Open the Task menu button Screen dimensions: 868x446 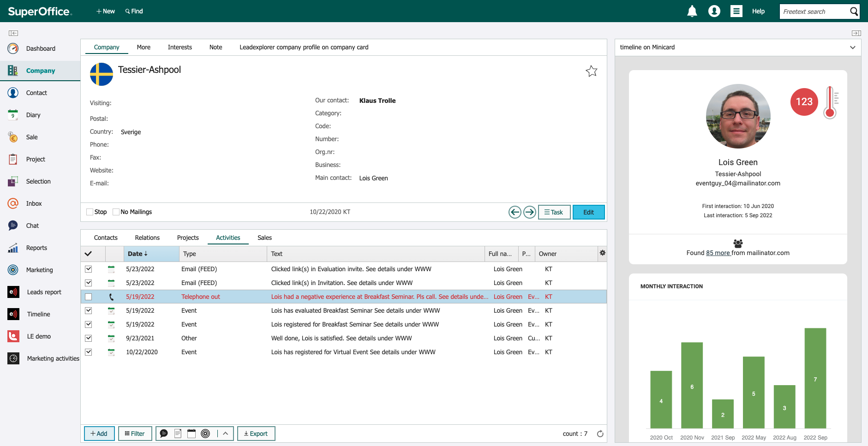(x=554, y=212)
